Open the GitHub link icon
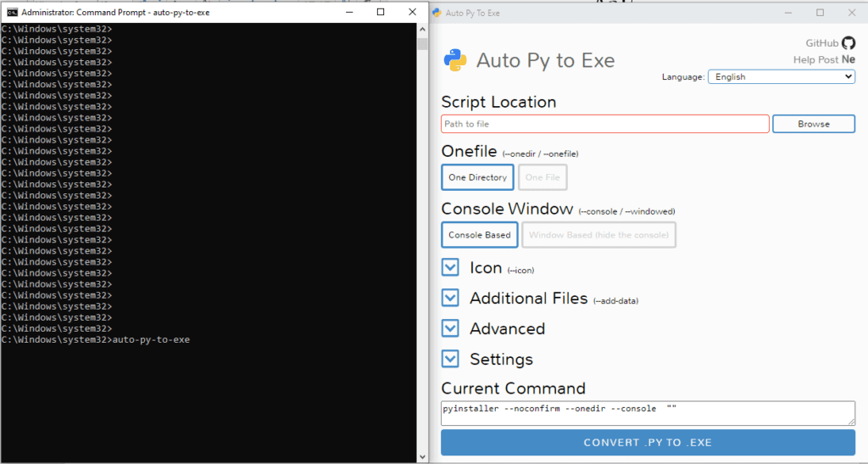 (848, 42)
